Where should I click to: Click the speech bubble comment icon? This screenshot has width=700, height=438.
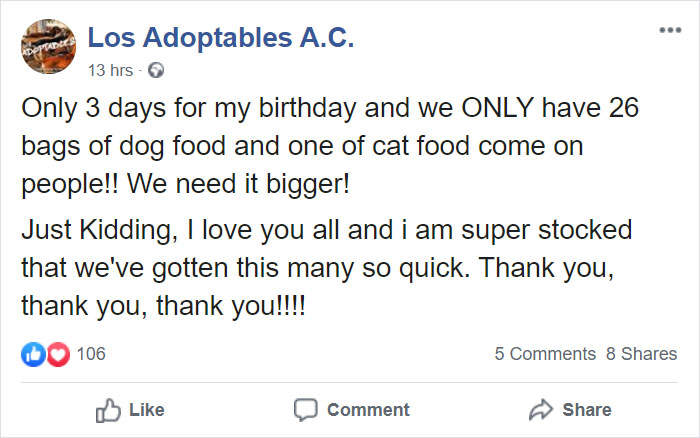(304, 409)
